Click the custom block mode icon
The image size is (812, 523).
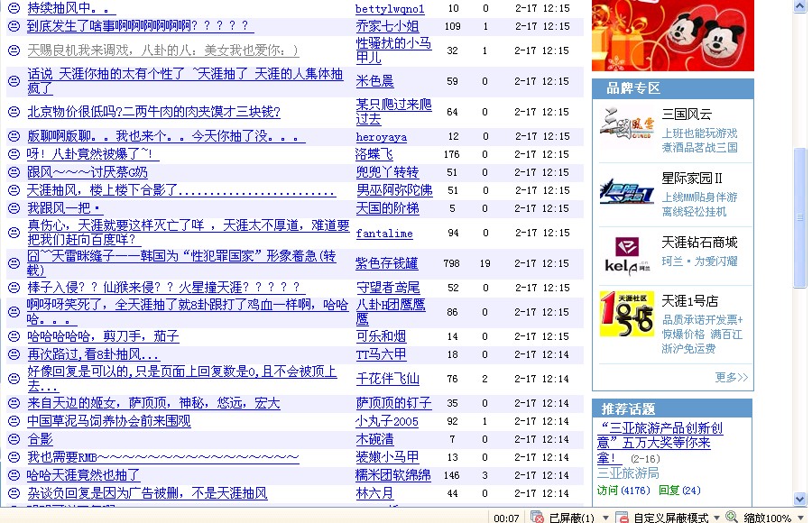pos(622,517)
